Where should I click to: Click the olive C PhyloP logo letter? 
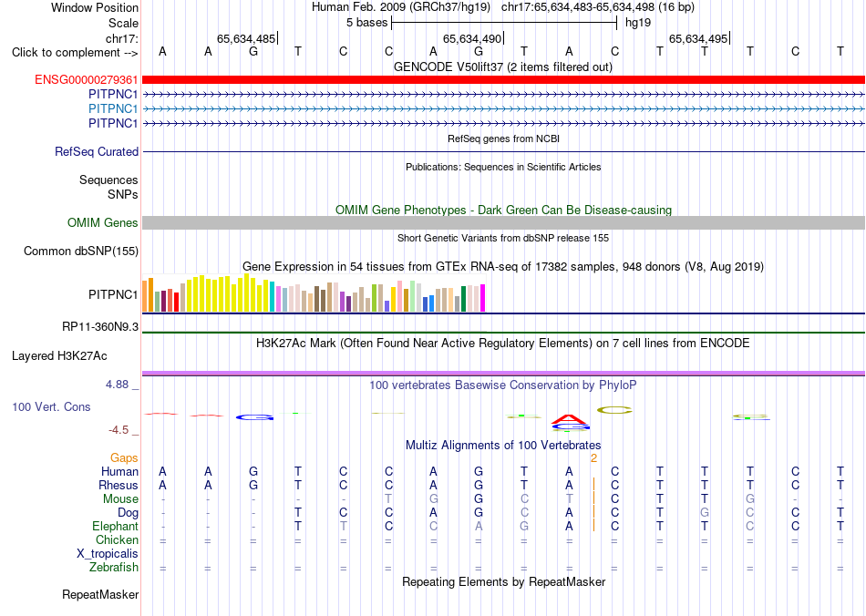click(614, 410)
